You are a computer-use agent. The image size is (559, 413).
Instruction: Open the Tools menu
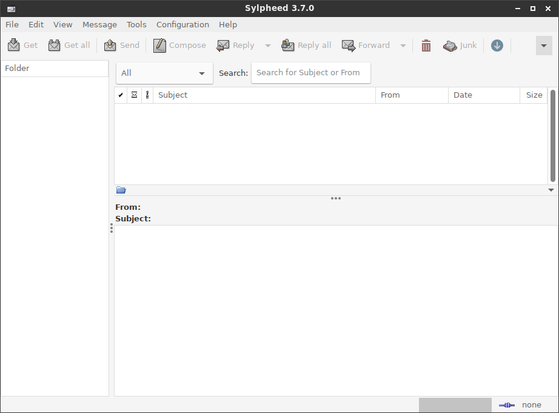(137, 25)
